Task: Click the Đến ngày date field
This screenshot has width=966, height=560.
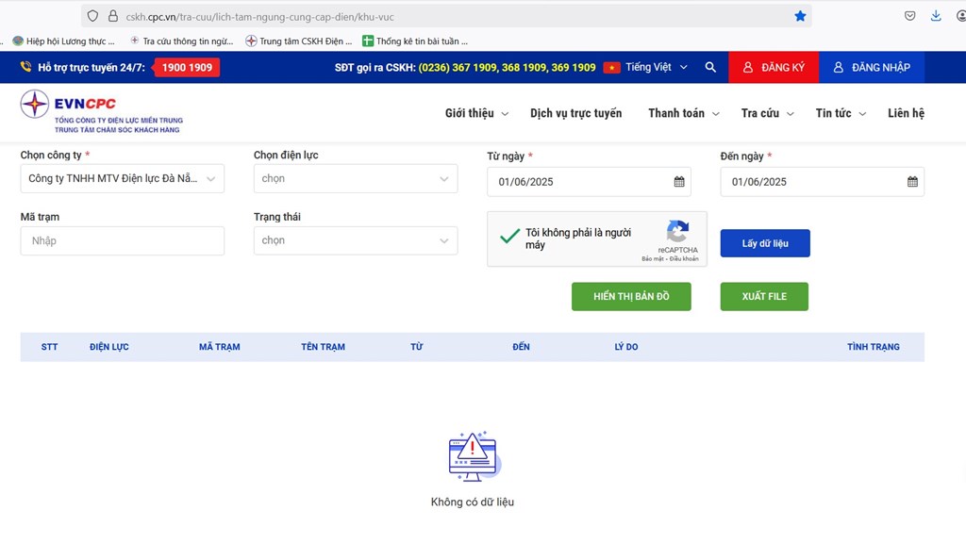Action: (x=823, y=182)
